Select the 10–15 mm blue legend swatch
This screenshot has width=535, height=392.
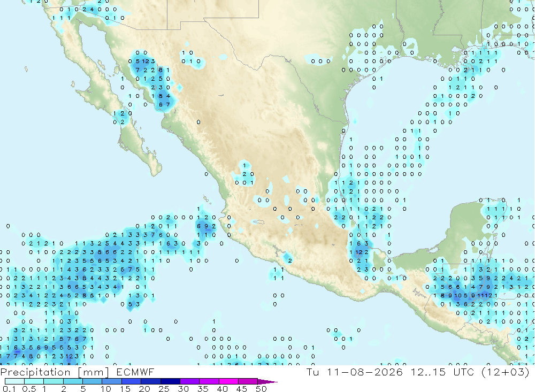tap(112, 381)
